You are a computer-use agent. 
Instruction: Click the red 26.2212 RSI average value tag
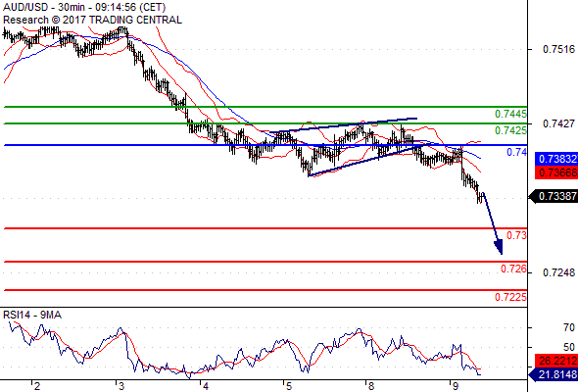click(x=556, y=361)
